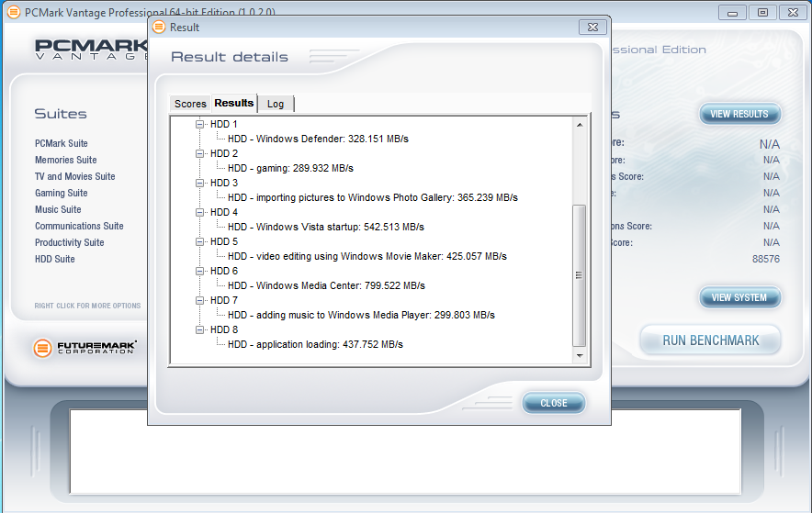The image size is (812, 513).
Task: Select 'Windows Media Center: 799.522 MB/s' row
Action: pos(326,285)
